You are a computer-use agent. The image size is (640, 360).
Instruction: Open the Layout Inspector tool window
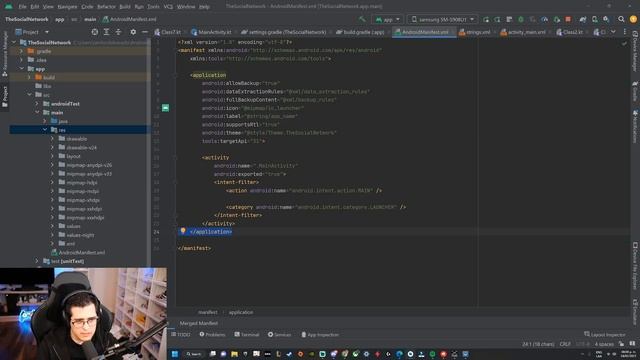(x=604, y=335)
